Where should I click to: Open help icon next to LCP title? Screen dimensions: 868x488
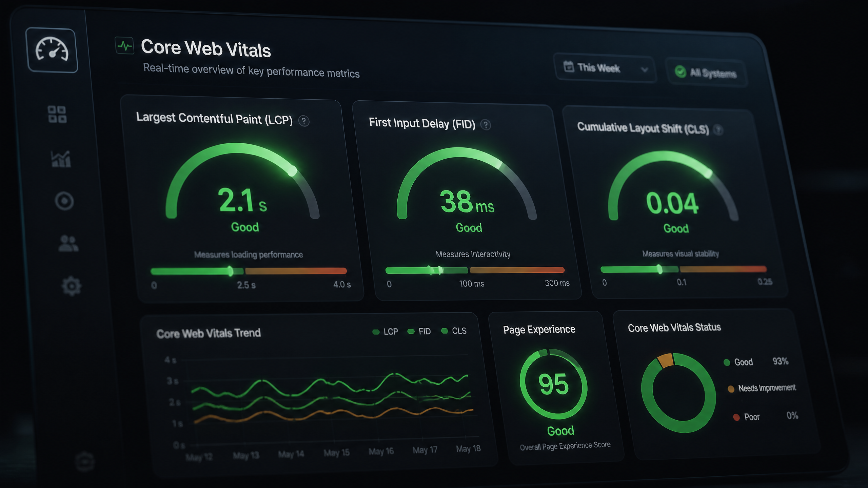click(x=304, y=121)
